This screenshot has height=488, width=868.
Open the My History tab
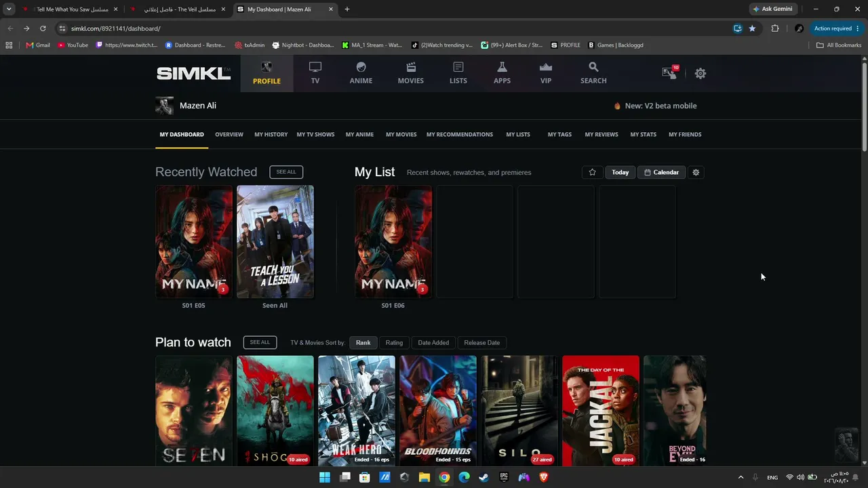tap(271, 134)
